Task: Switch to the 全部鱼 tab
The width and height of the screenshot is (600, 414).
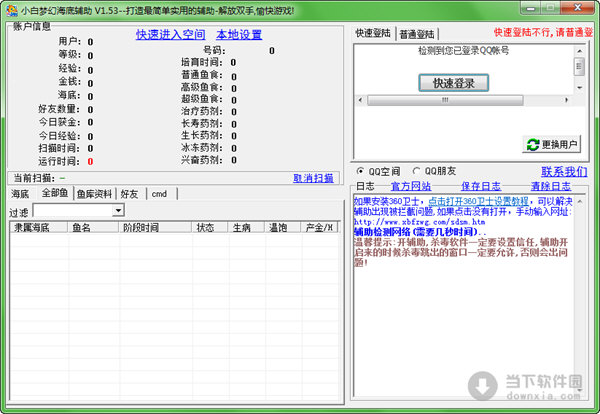Action: 55,193
